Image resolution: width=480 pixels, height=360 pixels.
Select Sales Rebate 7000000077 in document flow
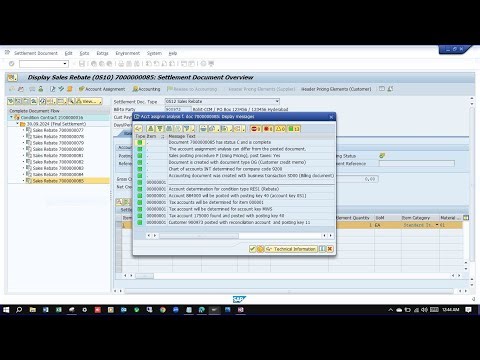(x=58, y=130)
